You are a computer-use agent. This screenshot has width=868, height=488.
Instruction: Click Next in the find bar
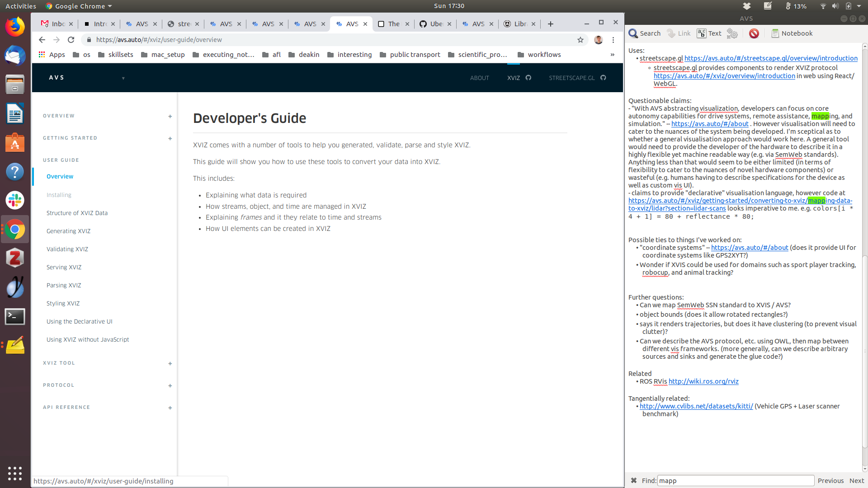click(x=856, y=481)
